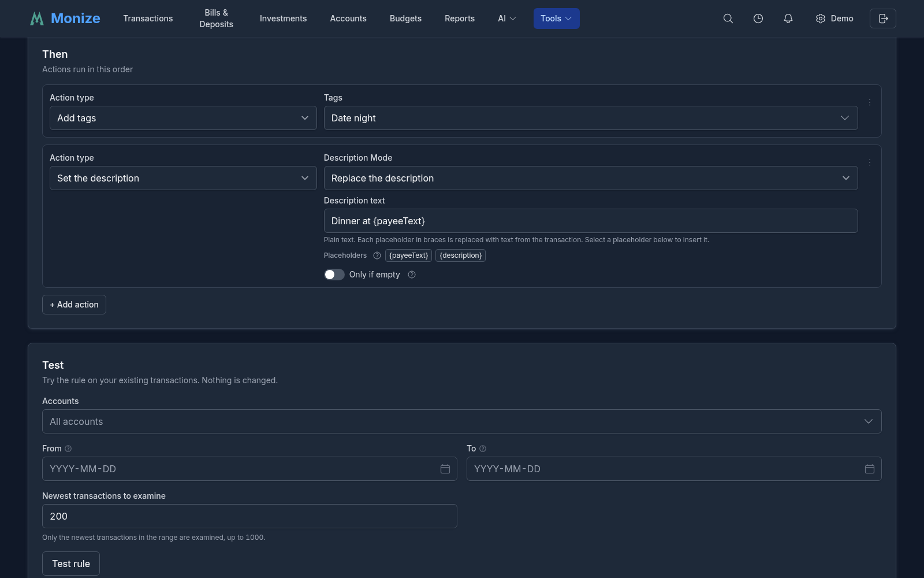Click the logout icon button
The image size is (924, 578).
(883, 18)
